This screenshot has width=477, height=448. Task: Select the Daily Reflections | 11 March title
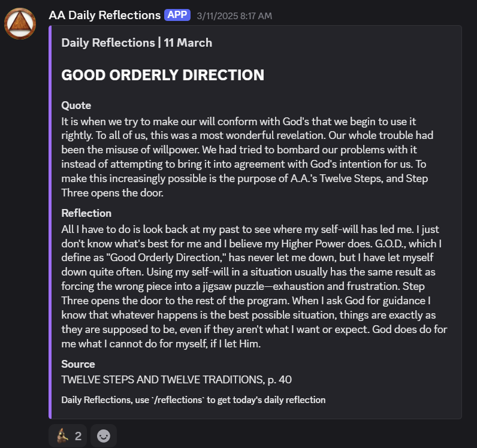pyautogui.click(x=137, y=43)
